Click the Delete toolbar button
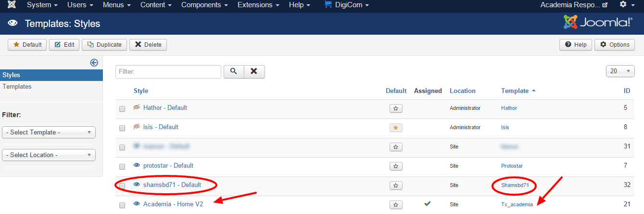Image resolution: width=644 pixels, height=214 pixels. point(148,45)
